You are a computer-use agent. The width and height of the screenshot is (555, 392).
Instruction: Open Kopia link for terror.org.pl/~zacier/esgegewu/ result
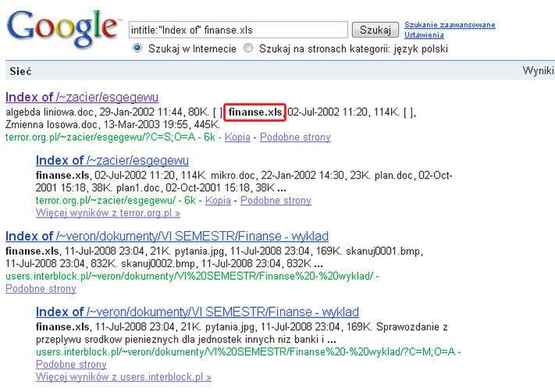coord(218,201)
